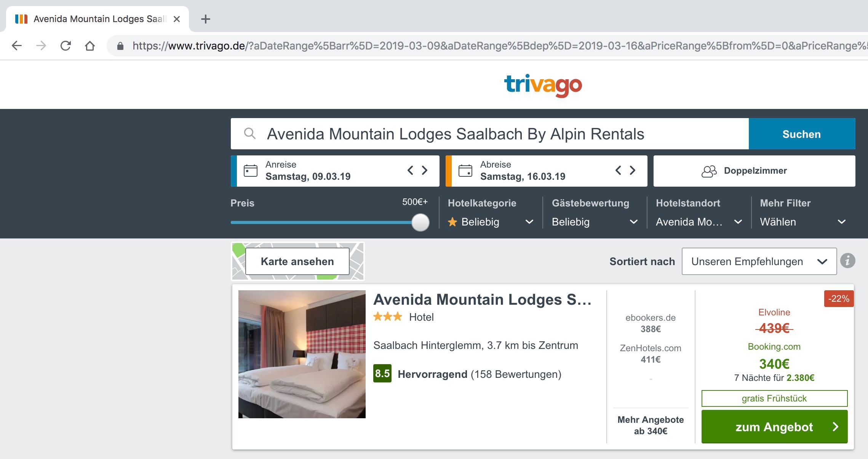The image size is (868, 459).
Task: Select the ebookers.de 388€ offer
Action: coord(651,323)
